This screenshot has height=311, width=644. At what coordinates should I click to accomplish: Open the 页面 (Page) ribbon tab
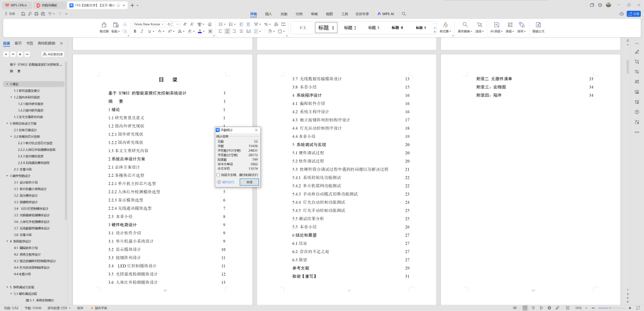[284, 14]
